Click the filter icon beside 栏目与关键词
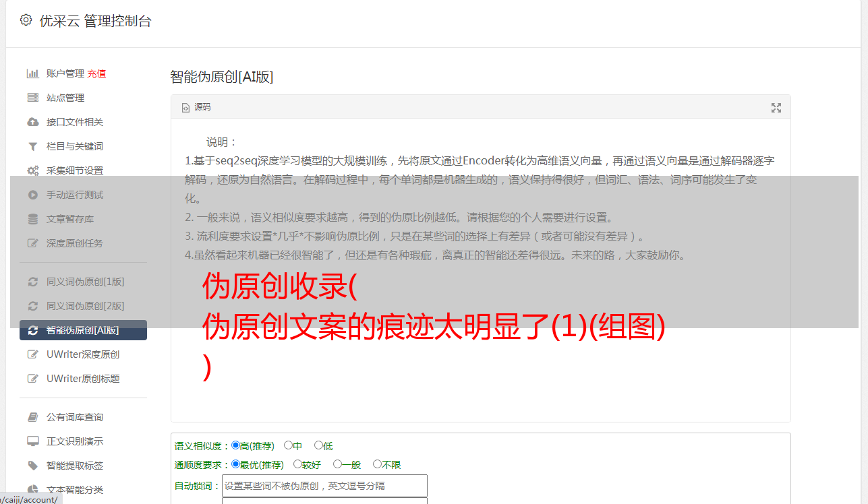 coord(32,146)
